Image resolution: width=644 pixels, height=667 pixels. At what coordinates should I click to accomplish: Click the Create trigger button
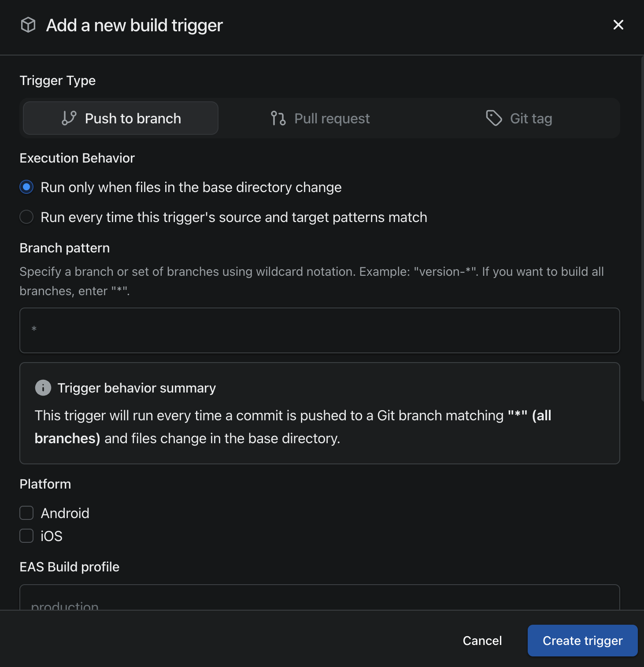click(x=582, y=641)
